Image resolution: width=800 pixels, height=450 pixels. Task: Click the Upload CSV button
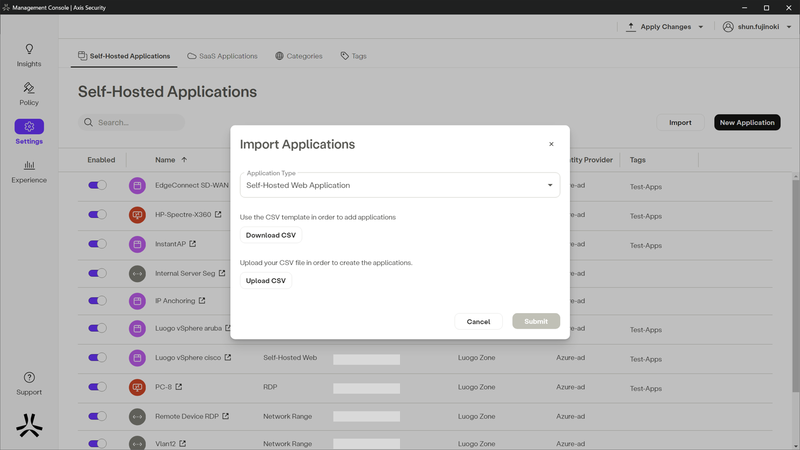[266, 281]
